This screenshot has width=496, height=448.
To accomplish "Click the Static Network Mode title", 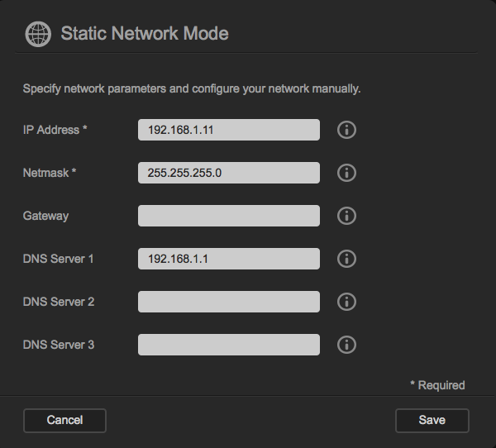I will pyautogui.click(x=145, y=34).
